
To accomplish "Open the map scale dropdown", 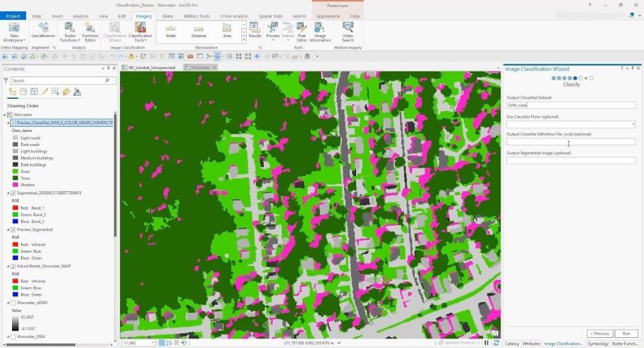I will click(x=153, y=343).
